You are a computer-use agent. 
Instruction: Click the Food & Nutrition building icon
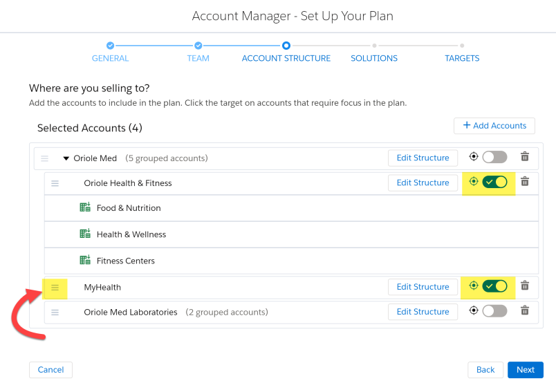85,207
